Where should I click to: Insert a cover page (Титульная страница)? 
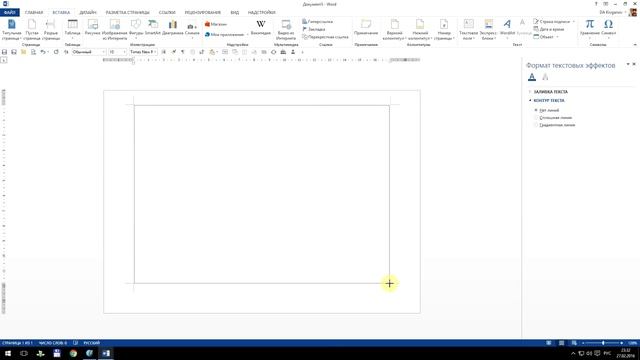(11, 30)
